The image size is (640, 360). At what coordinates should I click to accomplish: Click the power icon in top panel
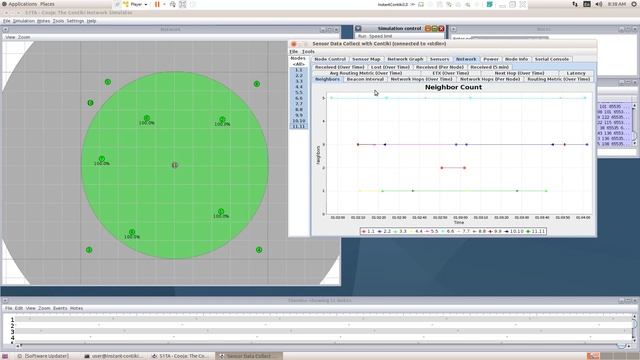coord(634,4)
